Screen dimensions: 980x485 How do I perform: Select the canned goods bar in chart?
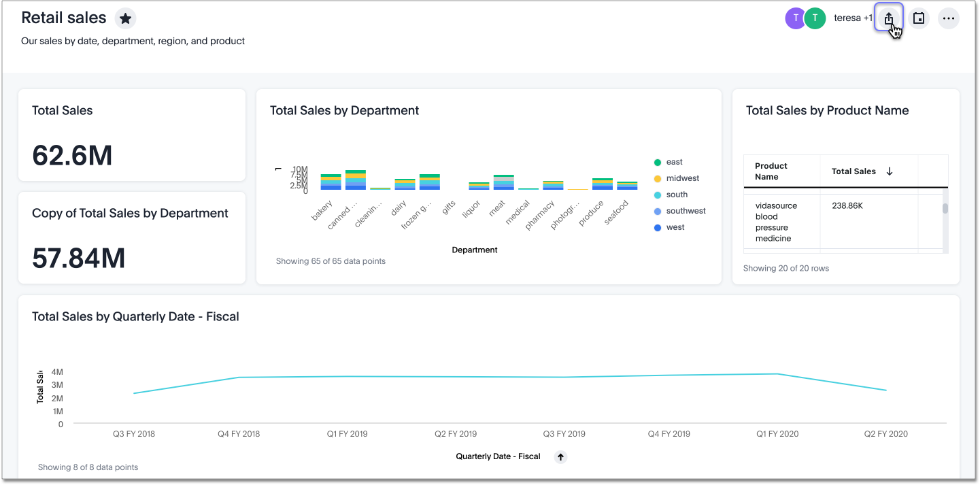(355, 180)
